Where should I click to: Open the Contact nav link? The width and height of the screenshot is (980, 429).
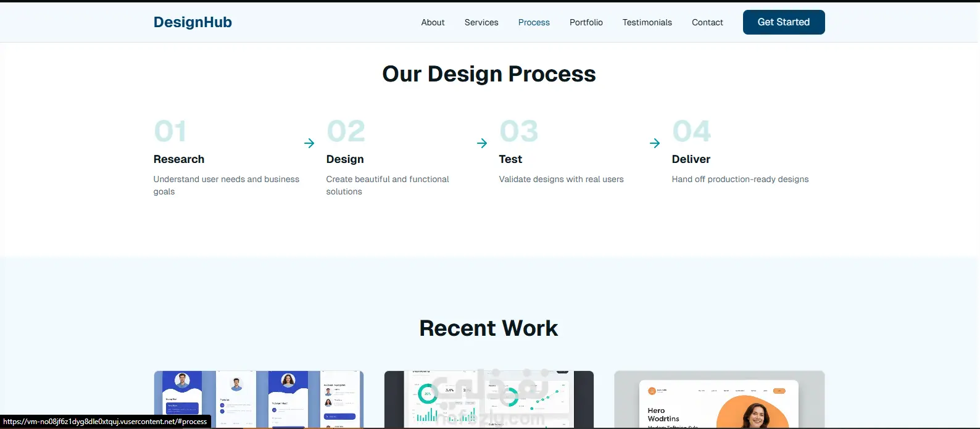tap(707, 22)
